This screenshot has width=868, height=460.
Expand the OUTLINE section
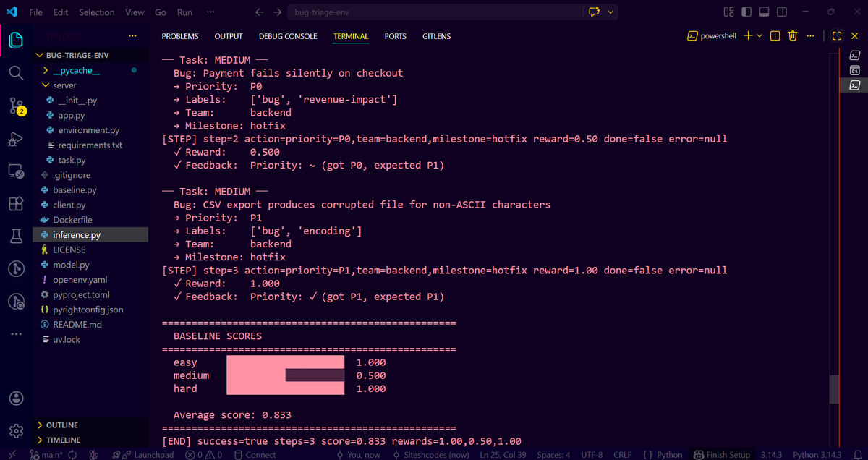[61, 425]
